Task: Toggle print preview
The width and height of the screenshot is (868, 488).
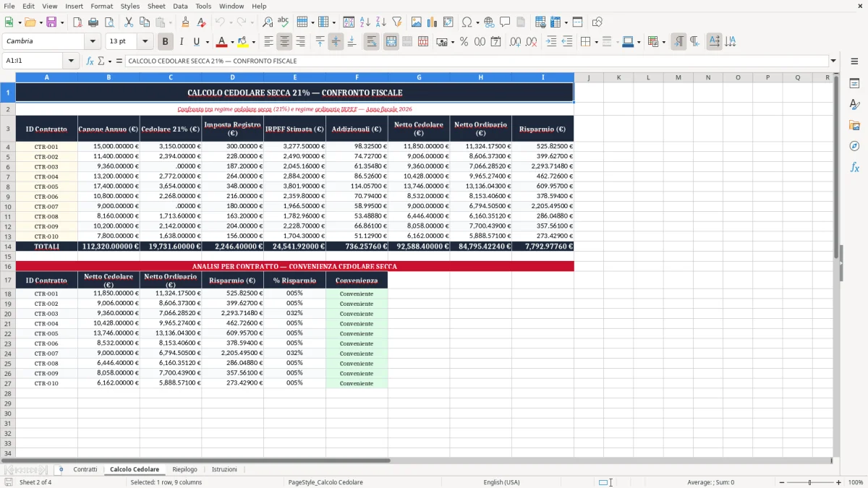Action: 109,22
